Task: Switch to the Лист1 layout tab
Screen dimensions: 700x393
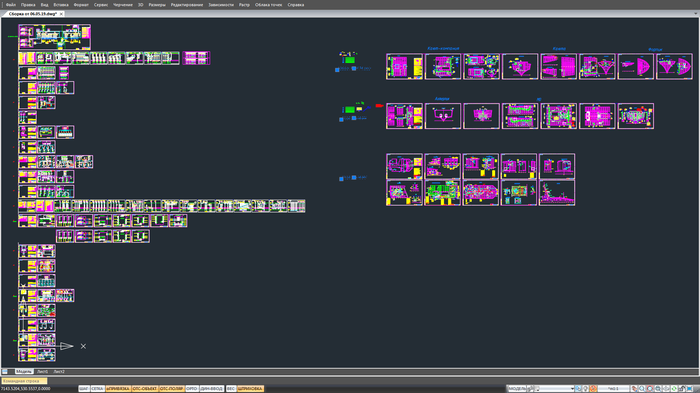Action: (42, 372)
